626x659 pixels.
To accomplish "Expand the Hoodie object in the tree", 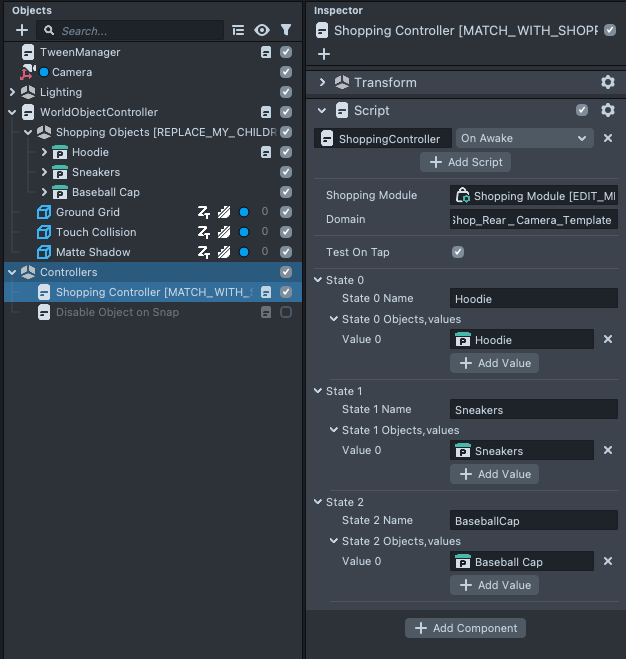I will tap(44, 152).
